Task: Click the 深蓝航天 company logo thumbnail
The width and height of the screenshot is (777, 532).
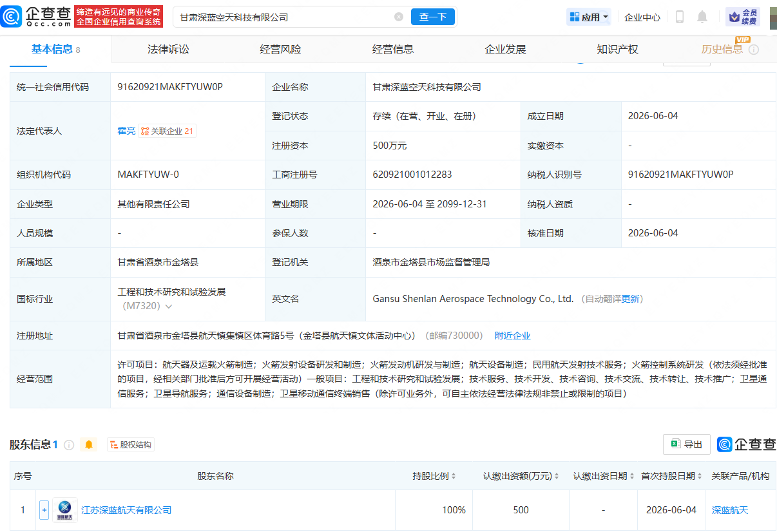Action: [65, 510]
